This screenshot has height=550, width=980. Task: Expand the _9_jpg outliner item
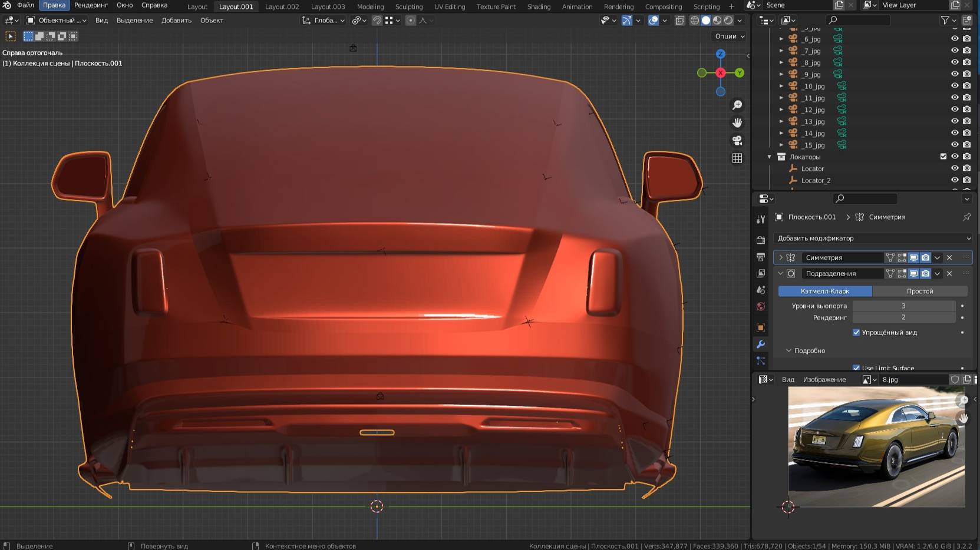point(781,74)
